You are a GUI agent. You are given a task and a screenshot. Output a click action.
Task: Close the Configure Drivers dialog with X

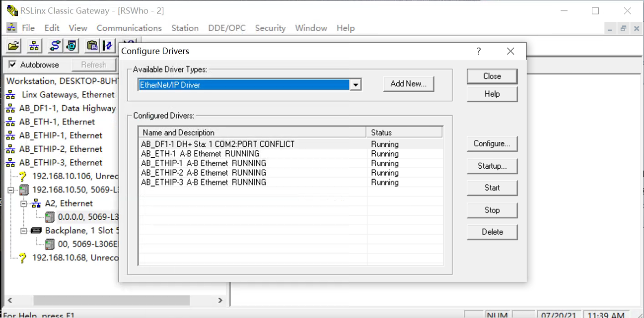510,51
